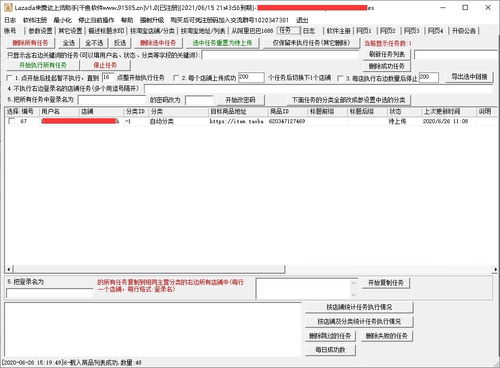Focus the keyword filter input for tasks
This screenshot has height=368, width=500.
click(x=281, y=55)
